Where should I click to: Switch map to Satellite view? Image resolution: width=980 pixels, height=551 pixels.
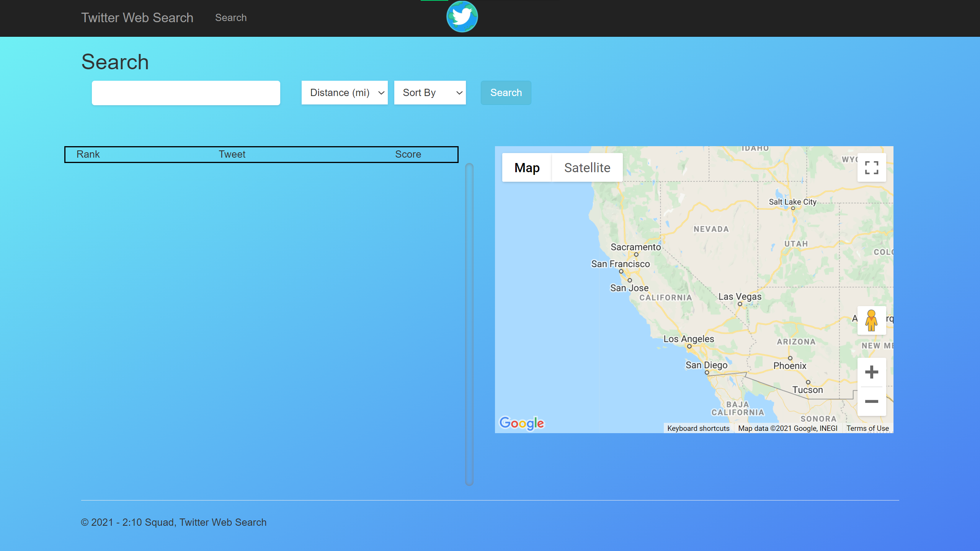click(587, 168)
